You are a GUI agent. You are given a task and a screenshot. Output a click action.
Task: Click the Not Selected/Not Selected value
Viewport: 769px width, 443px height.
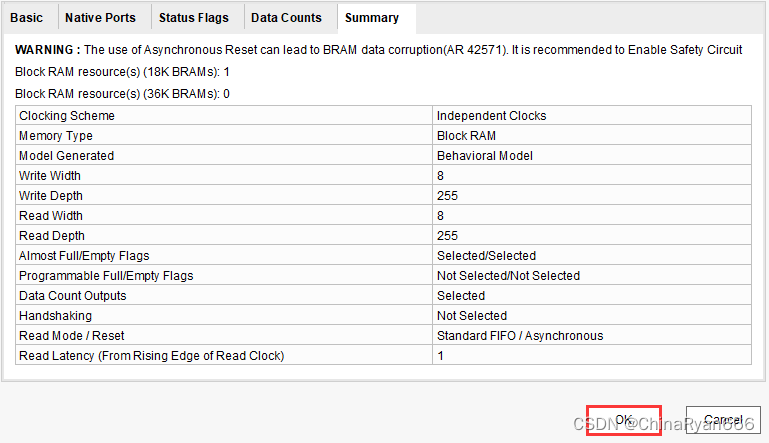tap(508, 276)
